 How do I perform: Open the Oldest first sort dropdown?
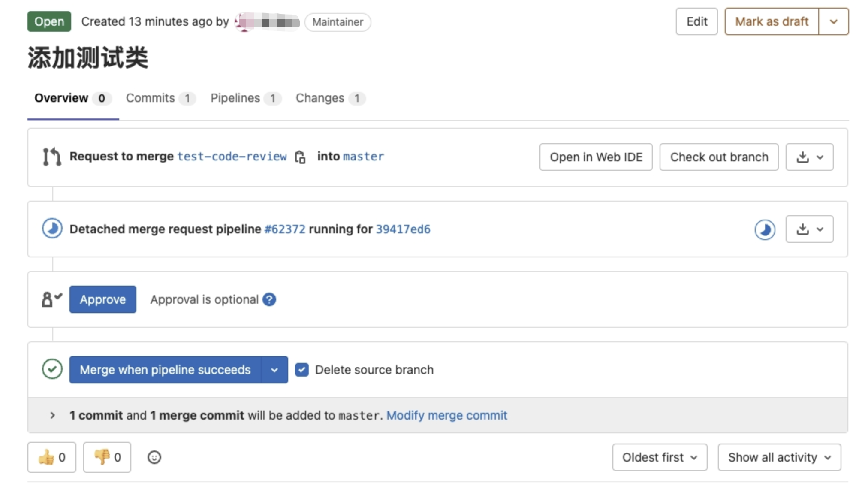coord(659,457)
